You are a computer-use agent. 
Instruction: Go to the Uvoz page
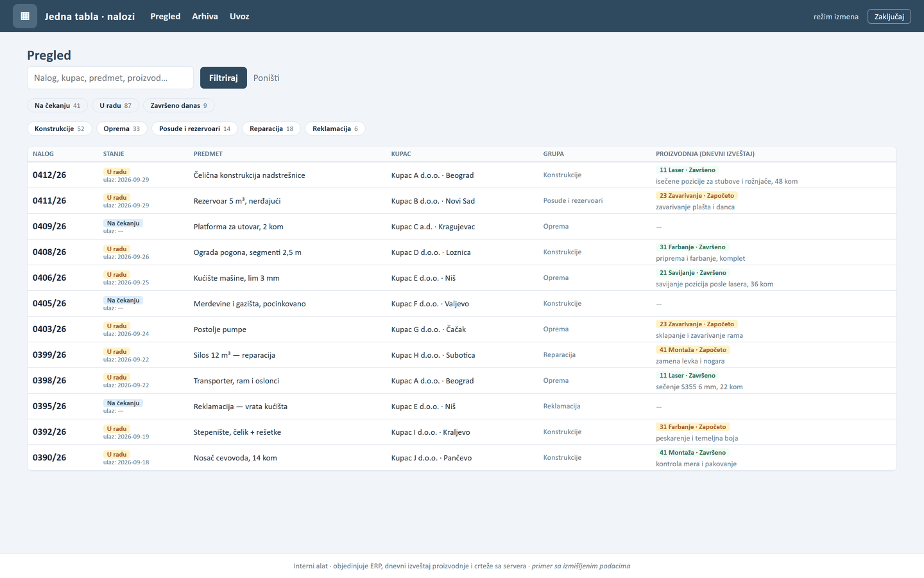[x=239, y=16]
